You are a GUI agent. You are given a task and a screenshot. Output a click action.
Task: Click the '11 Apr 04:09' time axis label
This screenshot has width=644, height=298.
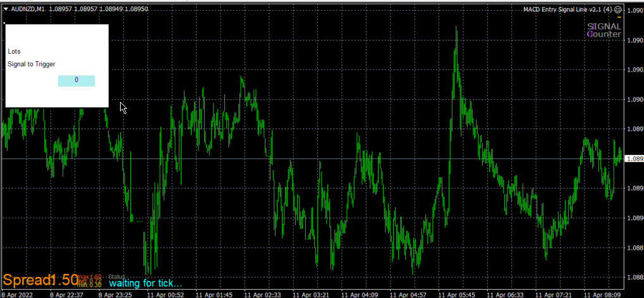[360, 295]
